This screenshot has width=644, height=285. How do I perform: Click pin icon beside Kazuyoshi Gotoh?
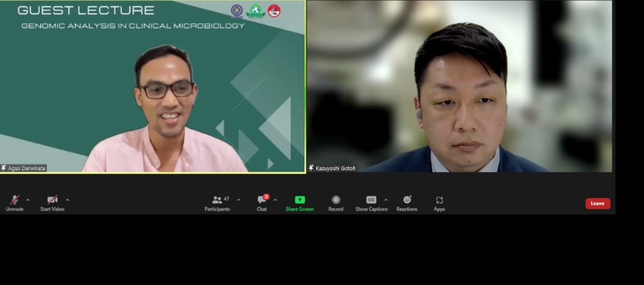pos(311,168)
